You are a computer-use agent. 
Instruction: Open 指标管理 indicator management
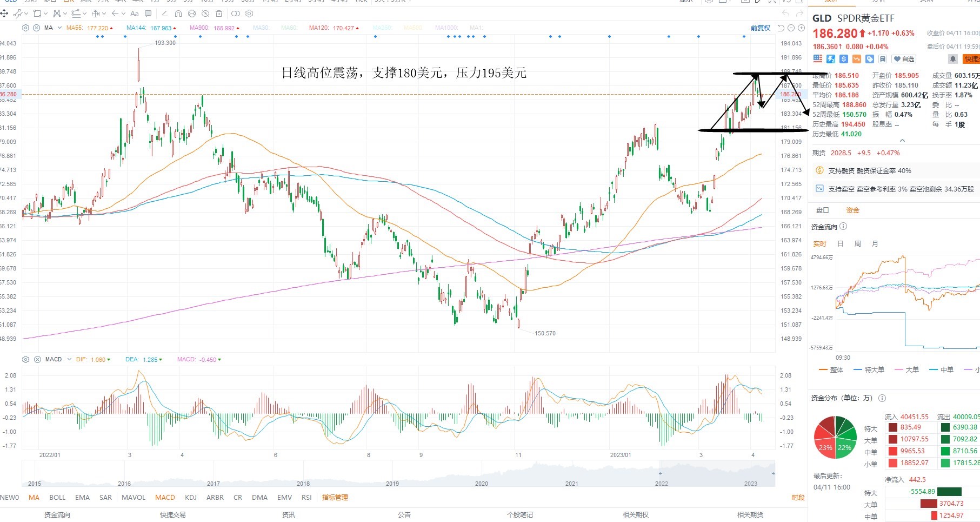(x=335, y=497)
